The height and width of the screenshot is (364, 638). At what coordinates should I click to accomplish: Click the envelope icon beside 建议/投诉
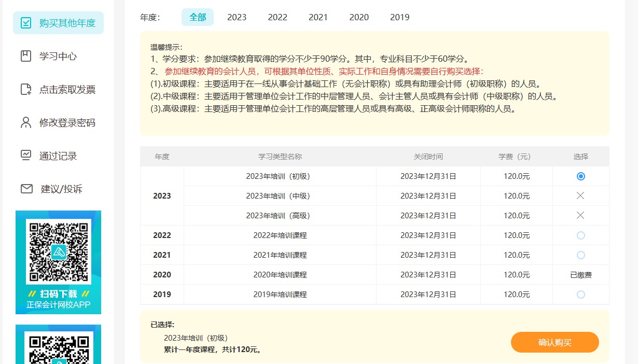[x=26, y=189]
